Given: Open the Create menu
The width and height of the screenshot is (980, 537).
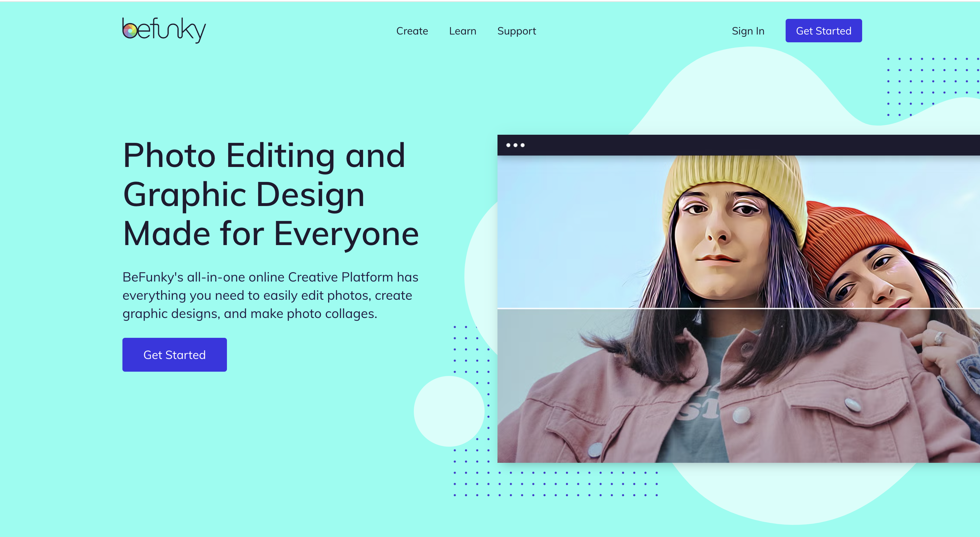Looking at the screenshot, I should [412, 31].
